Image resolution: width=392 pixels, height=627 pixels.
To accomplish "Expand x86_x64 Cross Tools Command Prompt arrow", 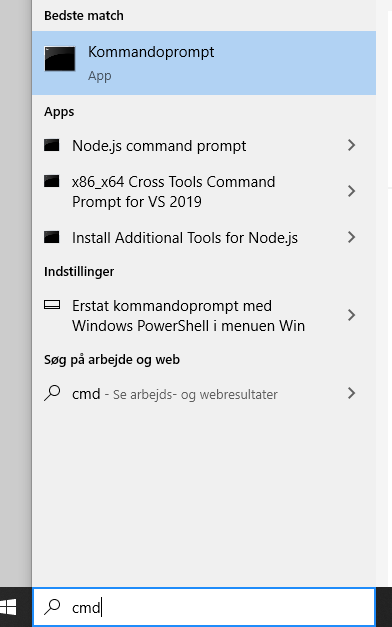I will [x=351, y=191].
